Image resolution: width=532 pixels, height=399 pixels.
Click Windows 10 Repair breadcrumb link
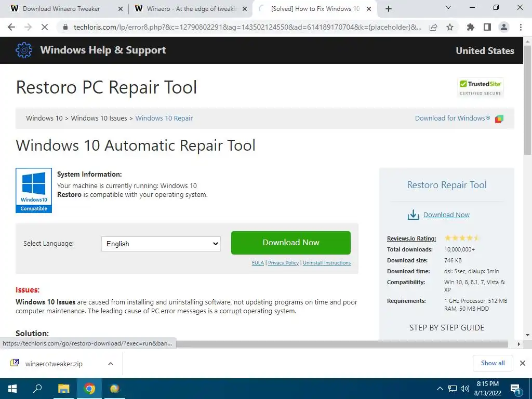tap(164, 118)
